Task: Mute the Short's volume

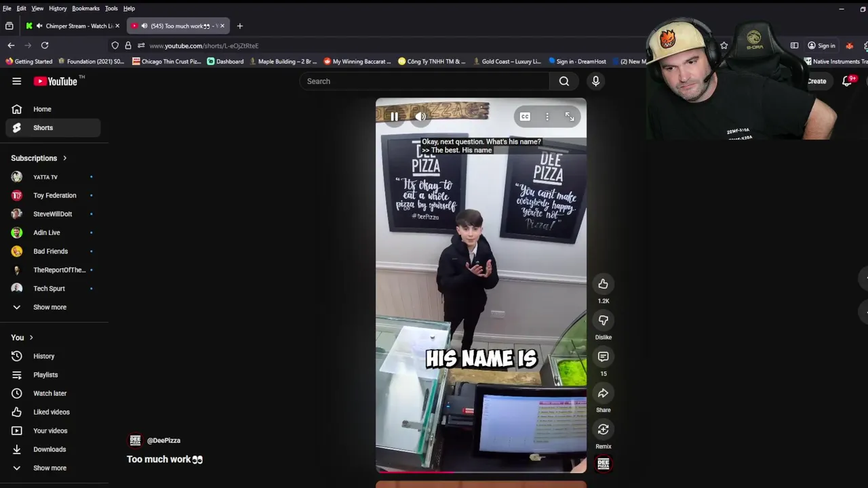Action: pyautogui.click(x=420, y=117)
